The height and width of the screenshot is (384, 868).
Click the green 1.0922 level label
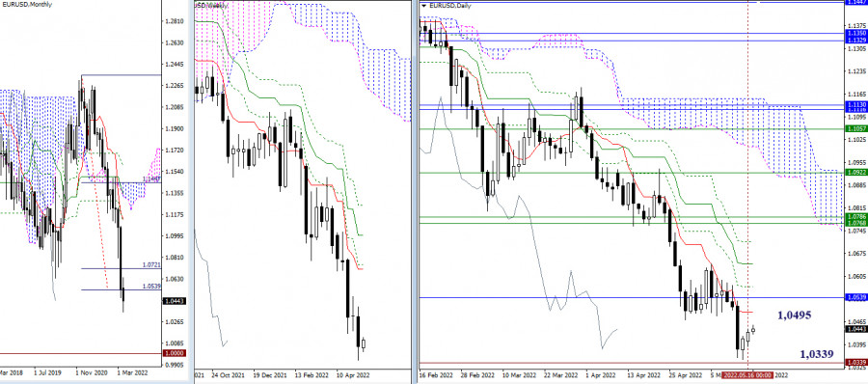click(x=855, y=173)
